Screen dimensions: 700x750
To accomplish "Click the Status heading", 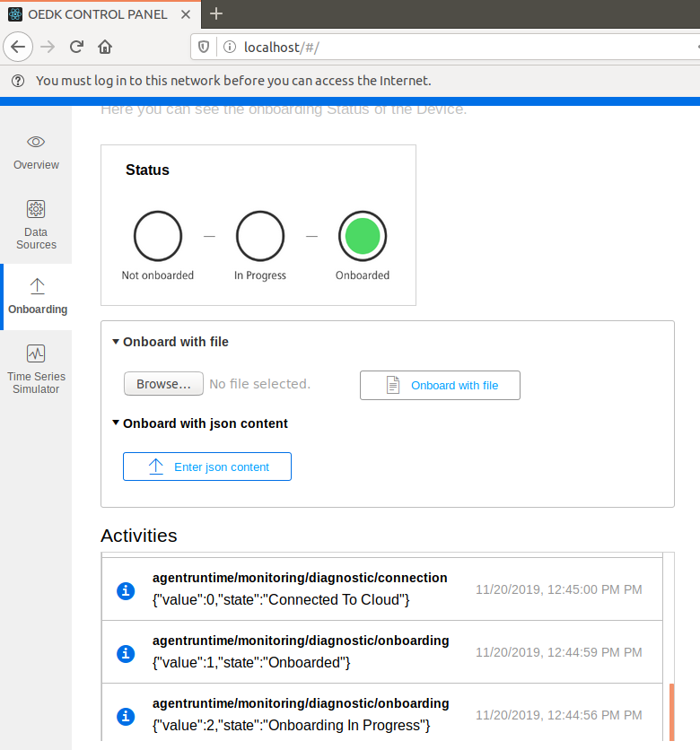I will (147, 170).
